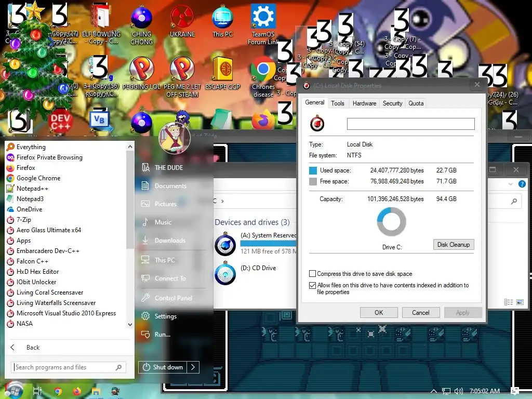
Task: Open Documents in start menu
Action: (170, 186)
